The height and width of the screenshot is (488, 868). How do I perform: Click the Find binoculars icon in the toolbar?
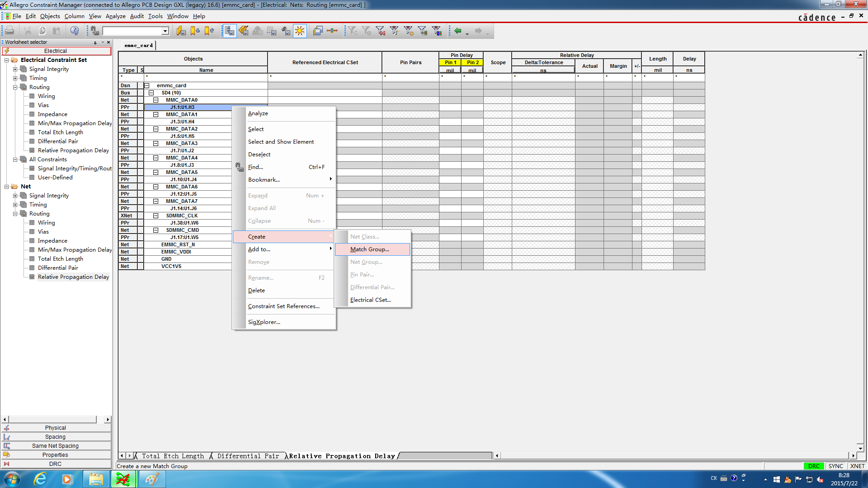click(94, 31)
